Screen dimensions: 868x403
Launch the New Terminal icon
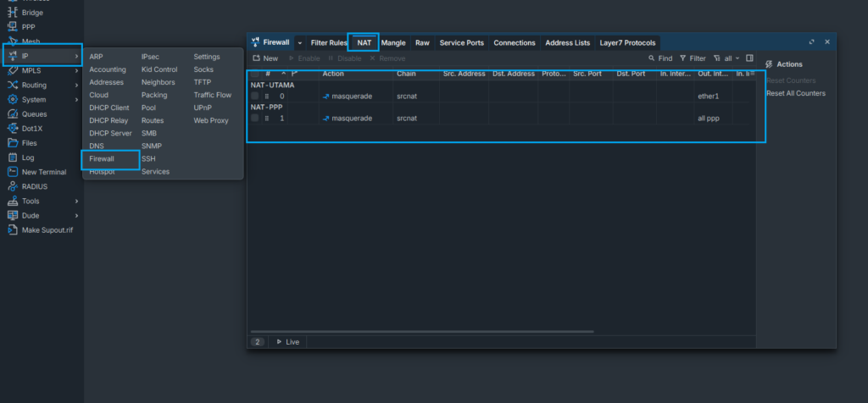pyautogui.click(x=12, y=172)
